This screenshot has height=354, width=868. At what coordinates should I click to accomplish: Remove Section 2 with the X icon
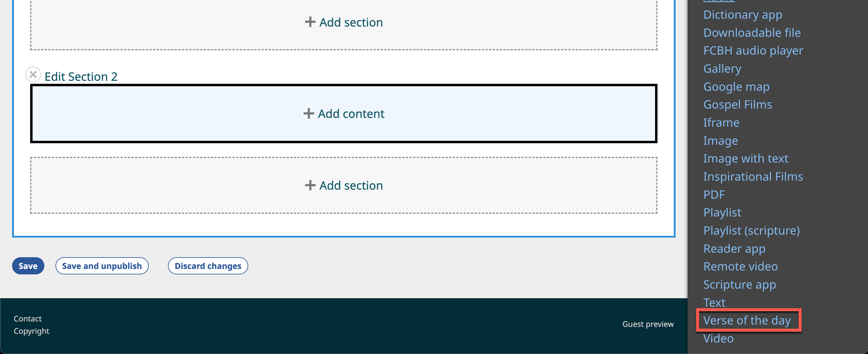pos(33,74)
